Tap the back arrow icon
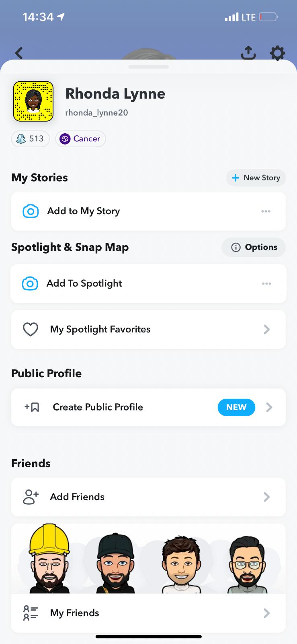This screenshot has width=297, height=644. (19, 53)
